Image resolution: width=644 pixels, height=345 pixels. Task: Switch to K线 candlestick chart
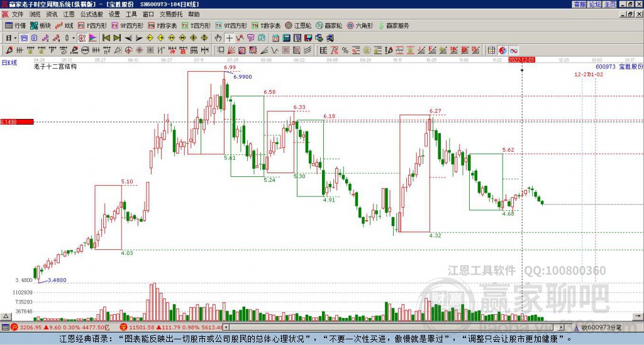(x=64, y=25)
